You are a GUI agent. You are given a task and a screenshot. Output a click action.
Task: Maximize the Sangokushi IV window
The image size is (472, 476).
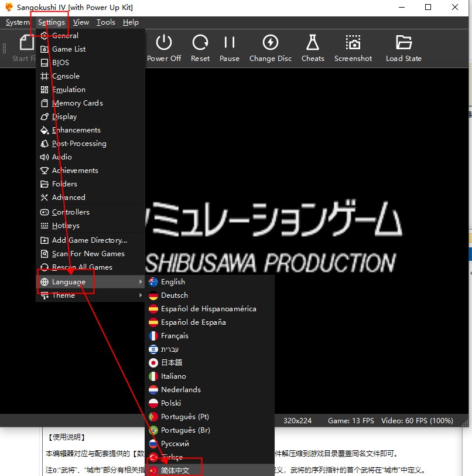(x=428, y=7)
